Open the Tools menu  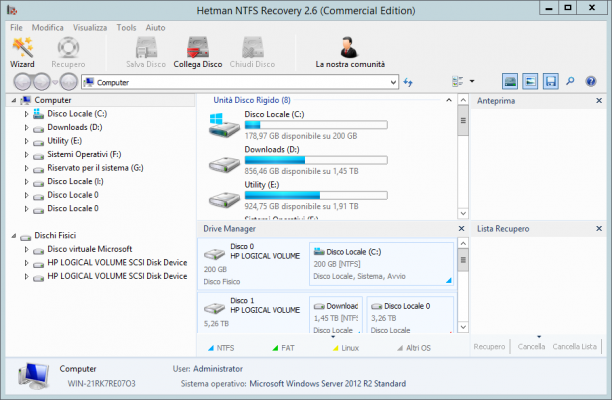click(x=126, y=28)
